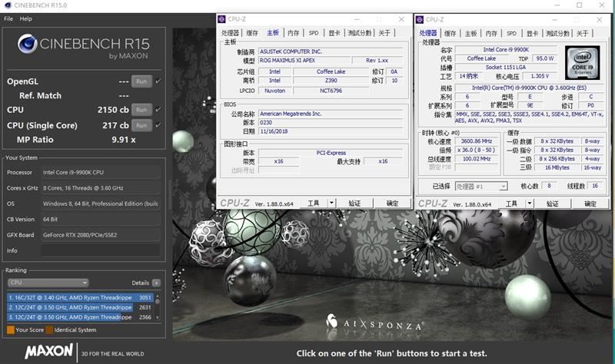Click 验证 button in right CPU-Z window
Image resolution: width=615 pixels, height=364 pixels.
click(x=553, y=204)
